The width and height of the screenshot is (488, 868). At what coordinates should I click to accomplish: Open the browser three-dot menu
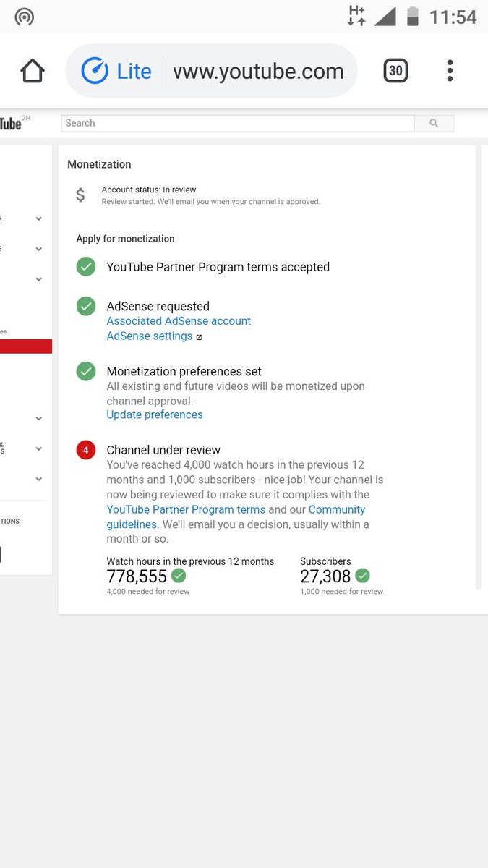point(450,71)
